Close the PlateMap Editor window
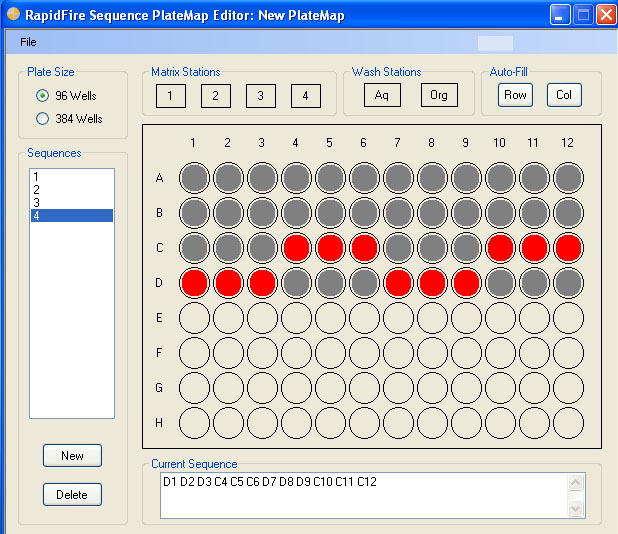This screenshot has height=534, width=618. point(606,15)
